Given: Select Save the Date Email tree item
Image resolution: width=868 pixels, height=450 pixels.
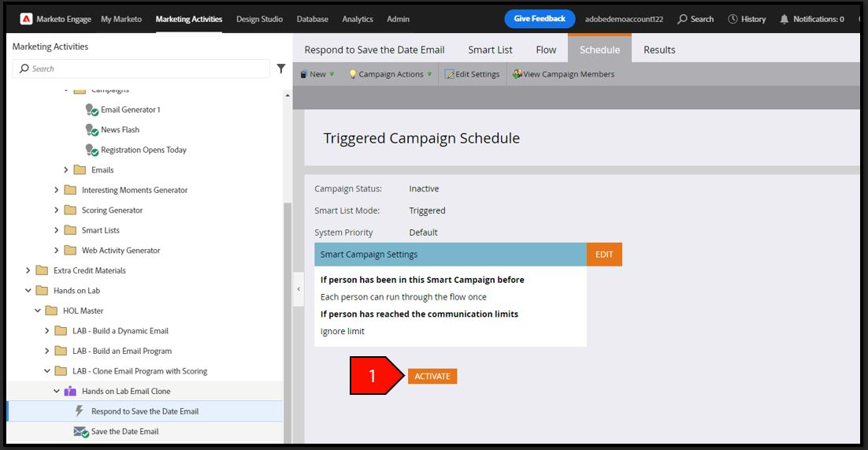Looking at the screenshot, I should [125, 432].
